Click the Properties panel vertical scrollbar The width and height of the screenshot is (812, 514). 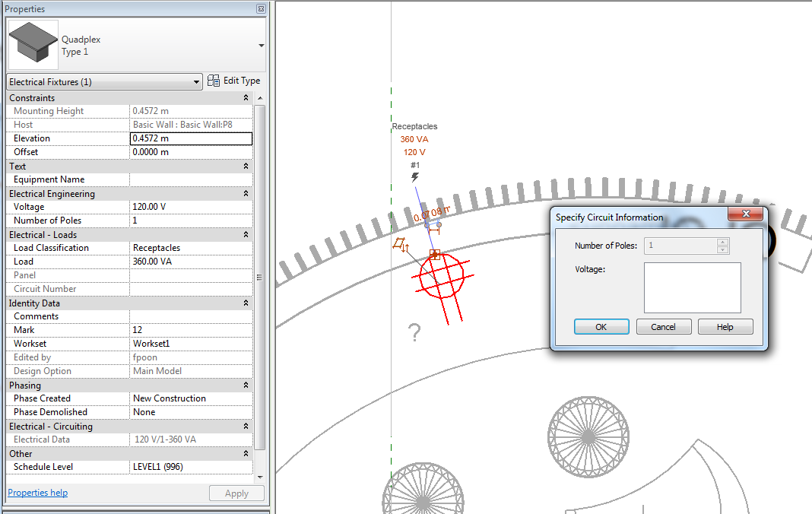click(260, 277)
